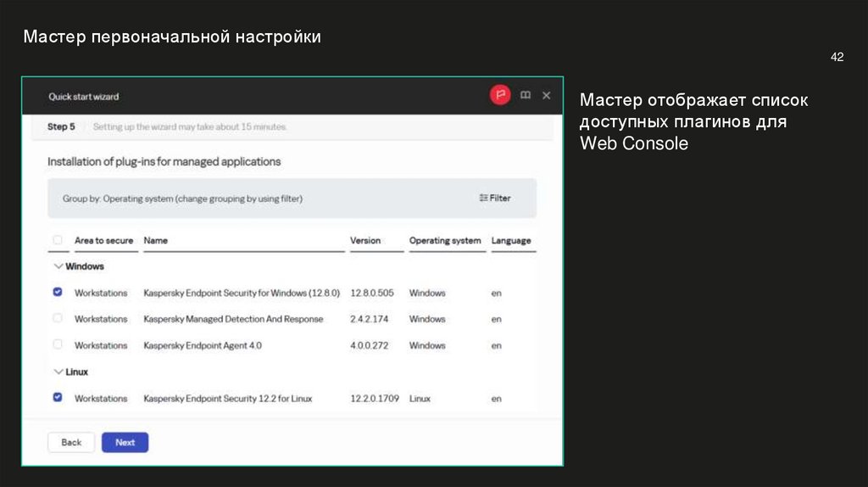Click version 12.2.0.1709 cell
868x487 pixels.
point(375,399)
